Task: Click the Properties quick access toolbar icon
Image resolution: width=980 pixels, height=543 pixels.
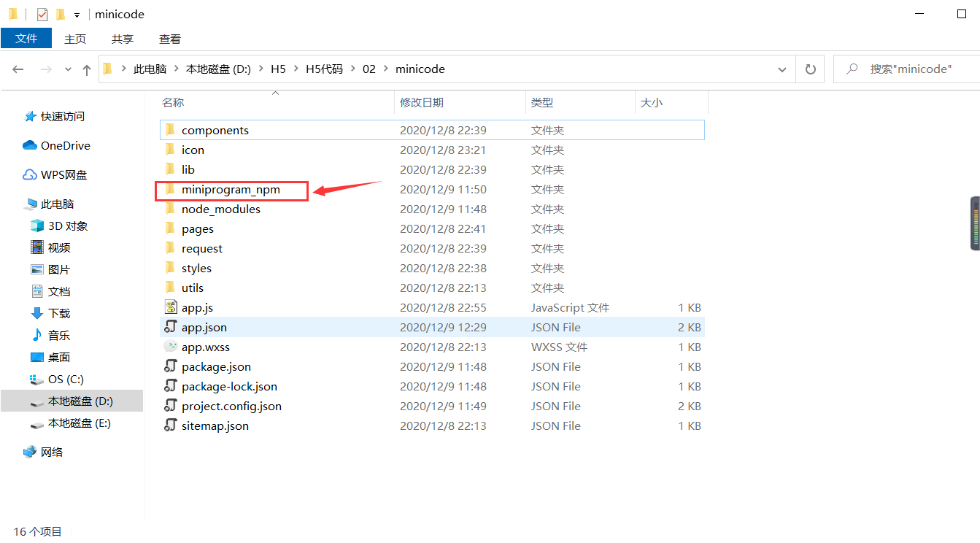Action: click(x=42, y=14)
